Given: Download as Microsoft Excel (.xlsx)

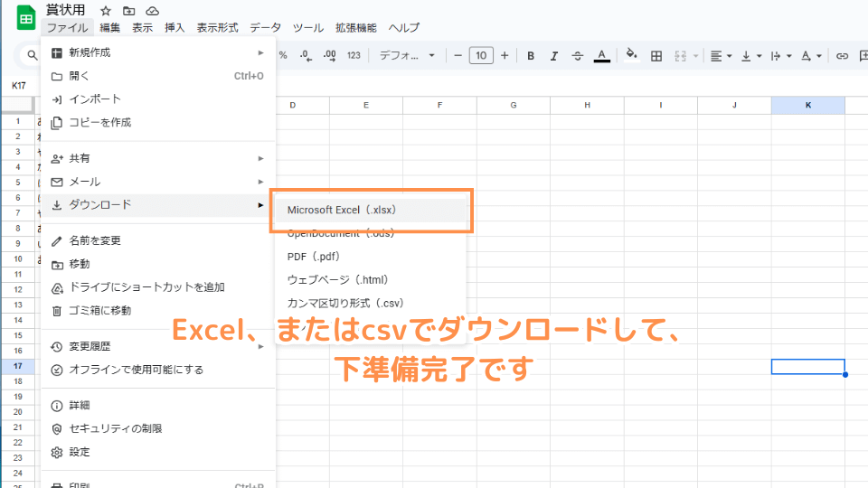Looking at the screenshot, I should click(x=371, y=211).
